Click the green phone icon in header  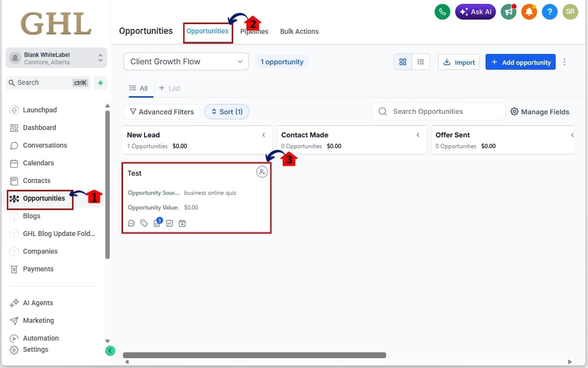[x=442, y=12]
